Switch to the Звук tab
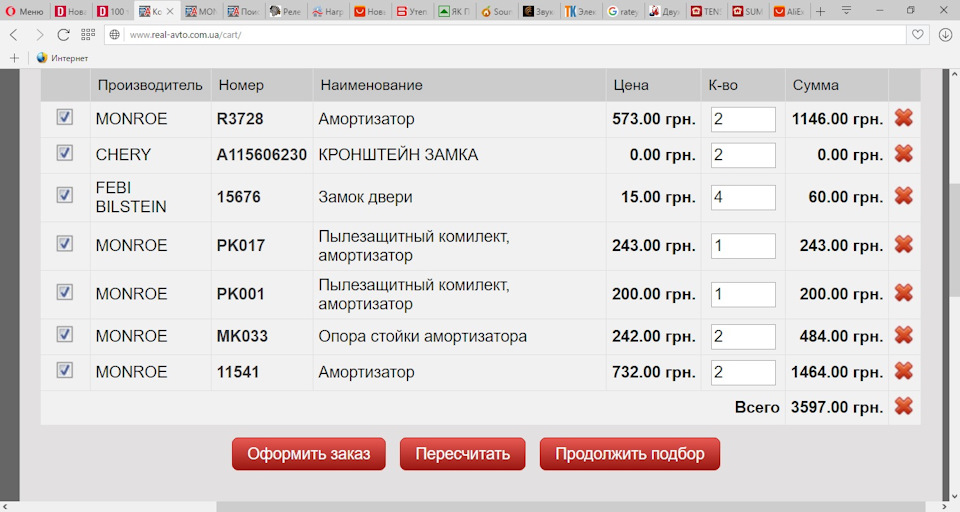Screen dimensions: 960x512 click(539, 11)
